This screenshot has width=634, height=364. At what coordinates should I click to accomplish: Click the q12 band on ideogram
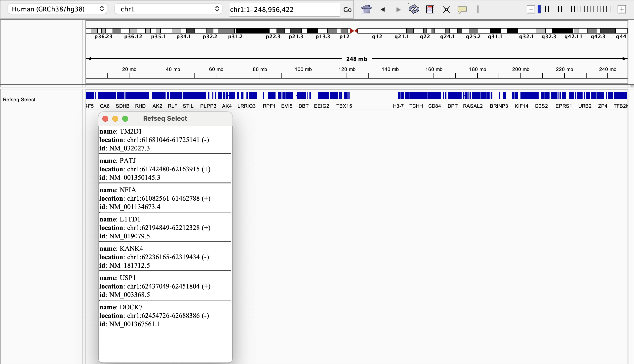pos(377,31)
